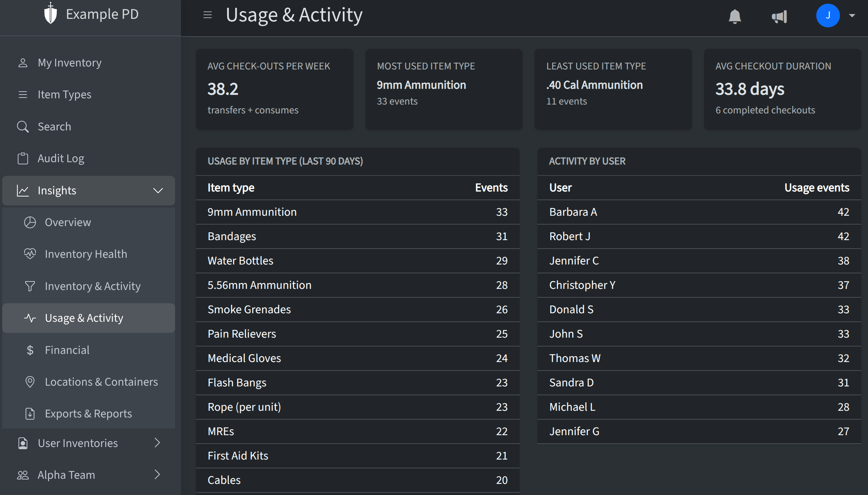
Task: Click the Locations & Containers pin icon
Action: tap(30, 382)
